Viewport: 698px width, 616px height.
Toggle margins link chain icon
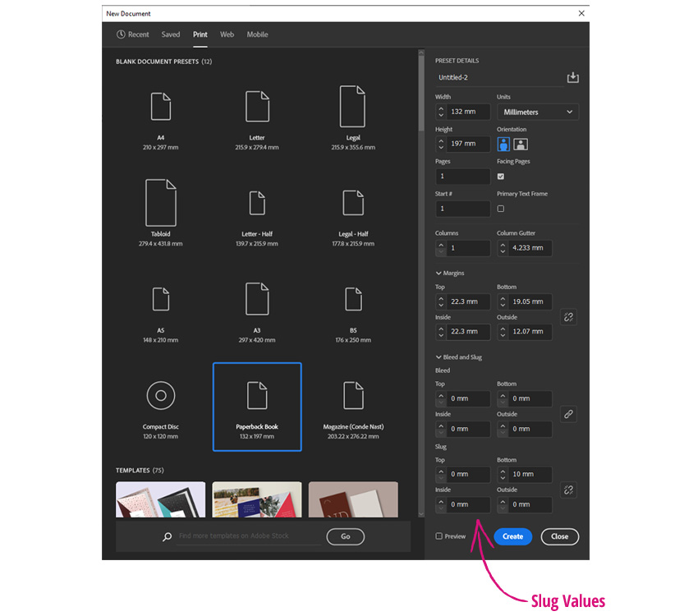(568, 317)
